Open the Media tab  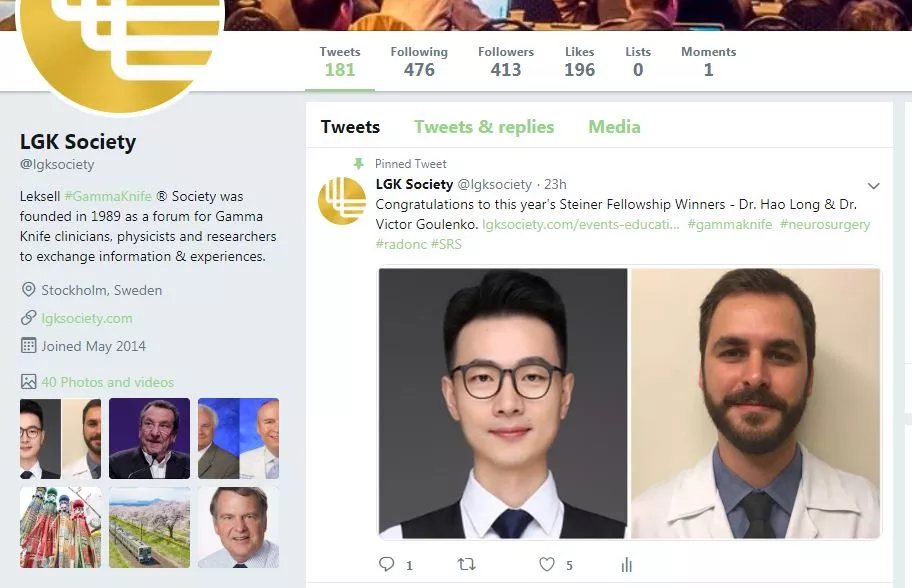(x=614, y=127)
